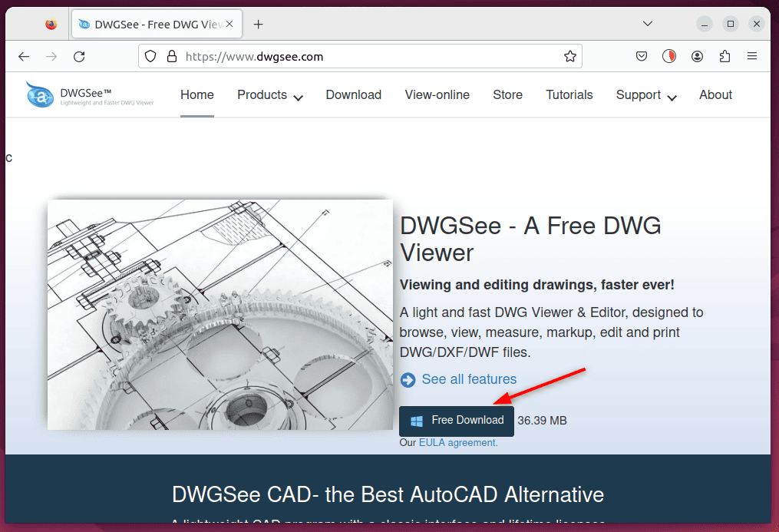Click the blue arrow circle beside See all features
779x532 pixels.
click(x=408, y=380)
